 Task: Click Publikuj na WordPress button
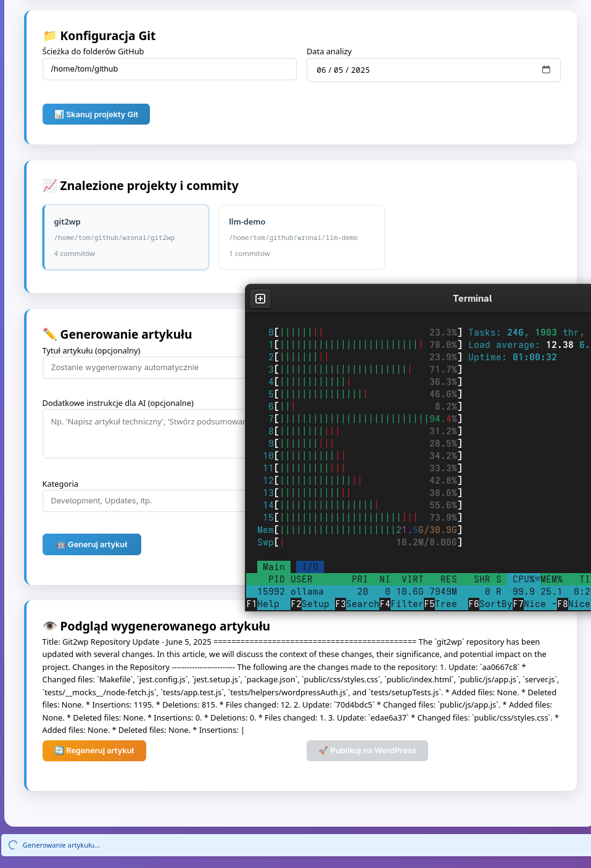tap(367, 751)
